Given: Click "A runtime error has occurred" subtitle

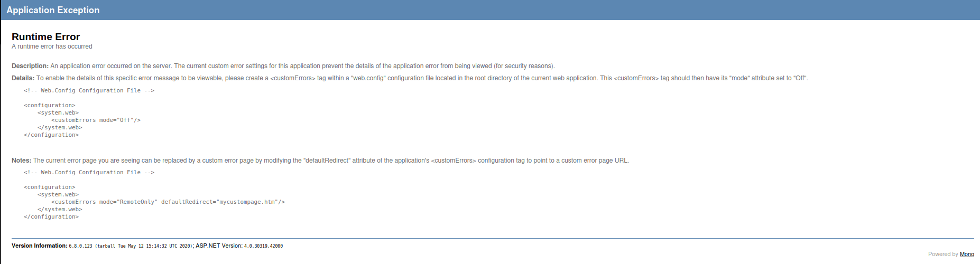Looking at the screenshot, I should 52,46.
